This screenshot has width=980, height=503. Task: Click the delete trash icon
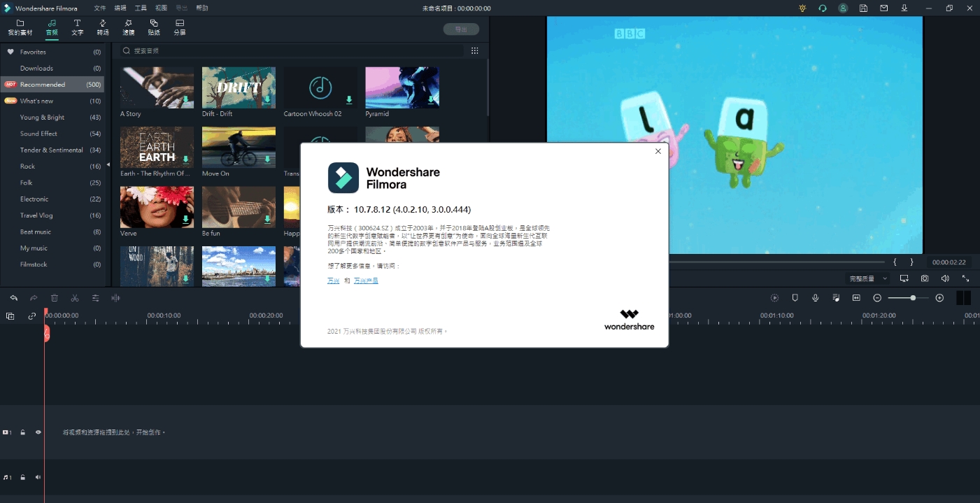click(x=54, y=298)
